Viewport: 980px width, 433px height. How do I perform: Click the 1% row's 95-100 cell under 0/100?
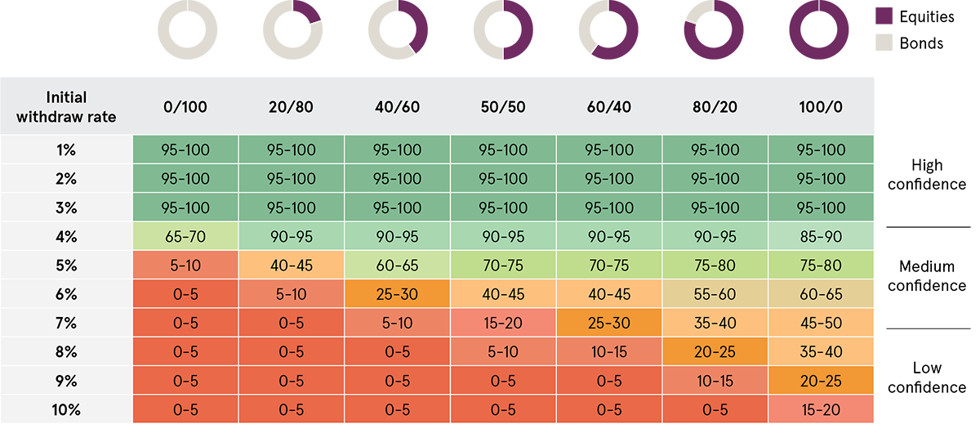[x=185, y=150]
